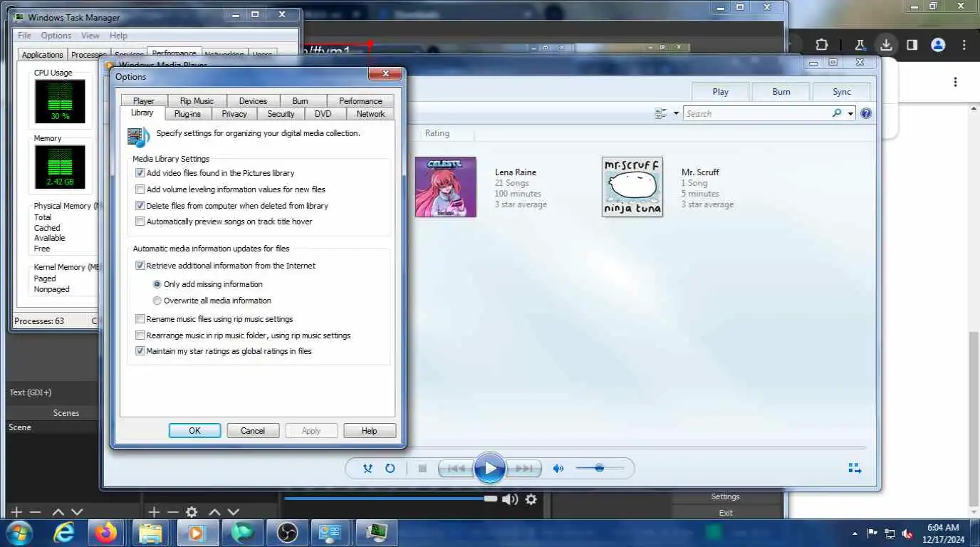Screen dimensions: 980x547
Task: Skip to previous track in Media Player
Action: tap(456, 469)
